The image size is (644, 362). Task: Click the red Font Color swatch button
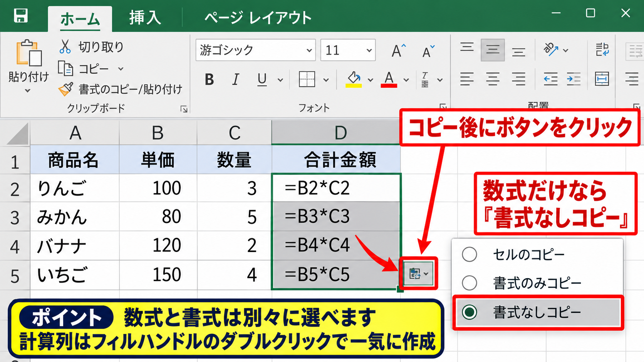[x=389, y=79]
